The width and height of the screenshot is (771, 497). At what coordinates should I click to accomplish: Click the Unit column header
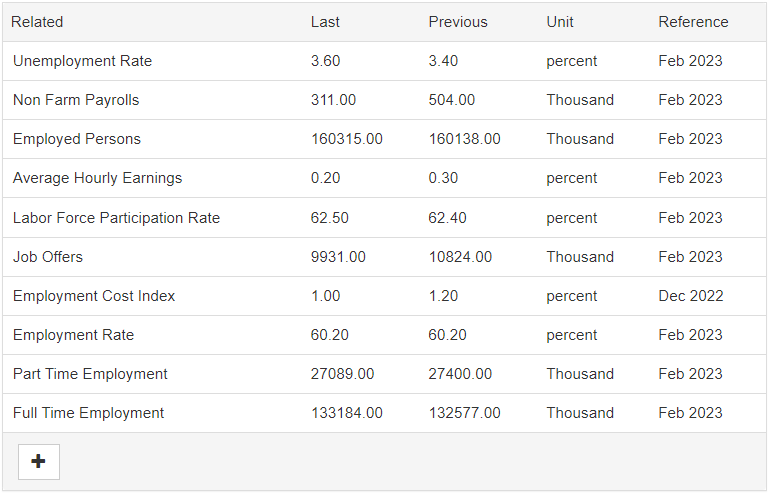pyautogui.click(x=560, y=22)
